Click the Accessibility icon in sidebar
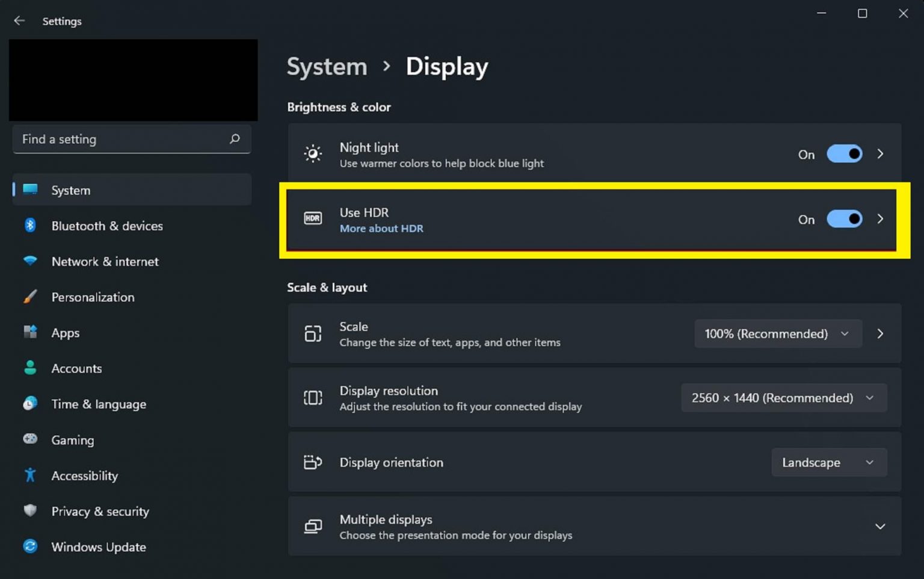Screen dimensions: 924x579 30,475
